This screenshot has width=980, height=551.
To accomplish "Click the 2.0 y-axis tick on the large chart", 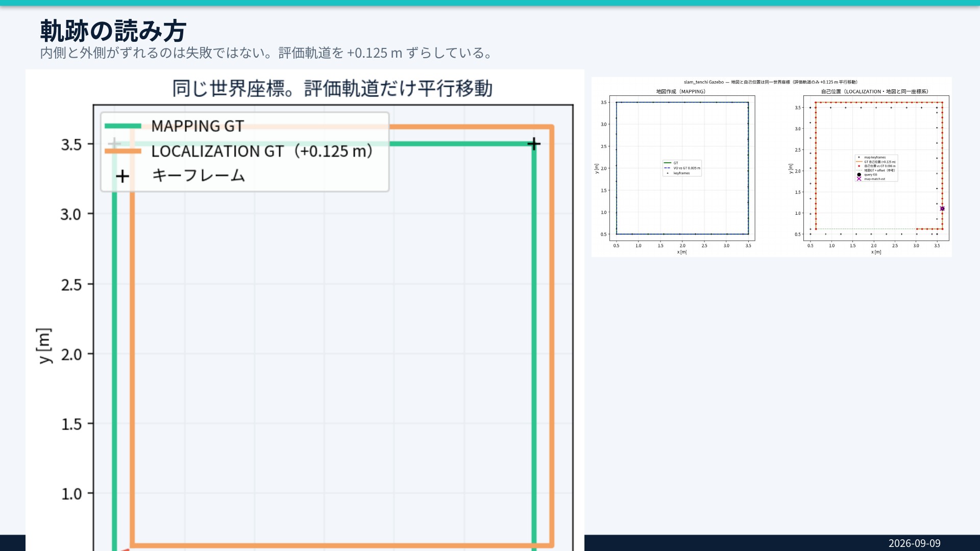I will click(71, 355).
